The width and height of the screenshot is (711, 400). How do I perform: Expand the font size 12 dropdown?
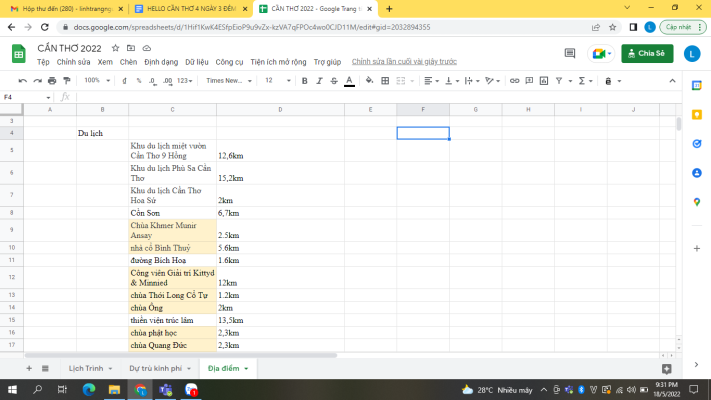(275, 80)
